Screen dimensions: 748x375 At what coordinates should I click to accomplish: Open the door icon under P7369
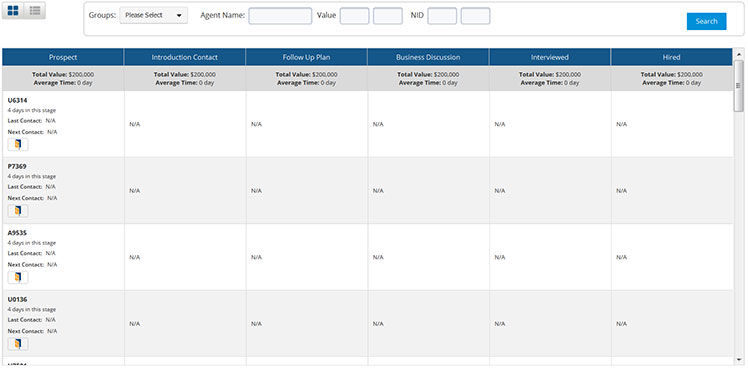click(18, 211)
